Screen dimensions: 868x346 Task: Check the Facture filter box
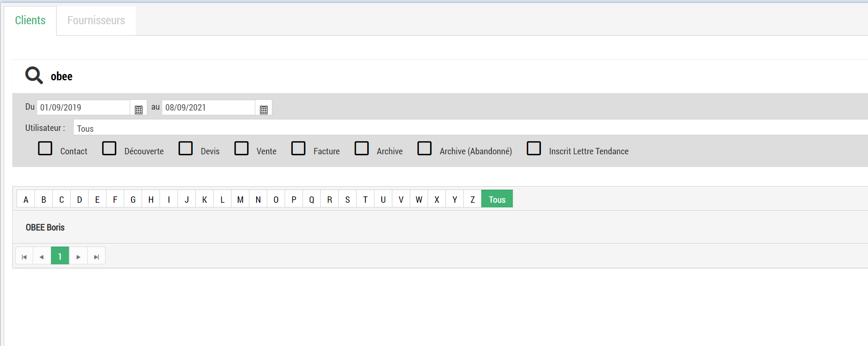coord(298,148)
